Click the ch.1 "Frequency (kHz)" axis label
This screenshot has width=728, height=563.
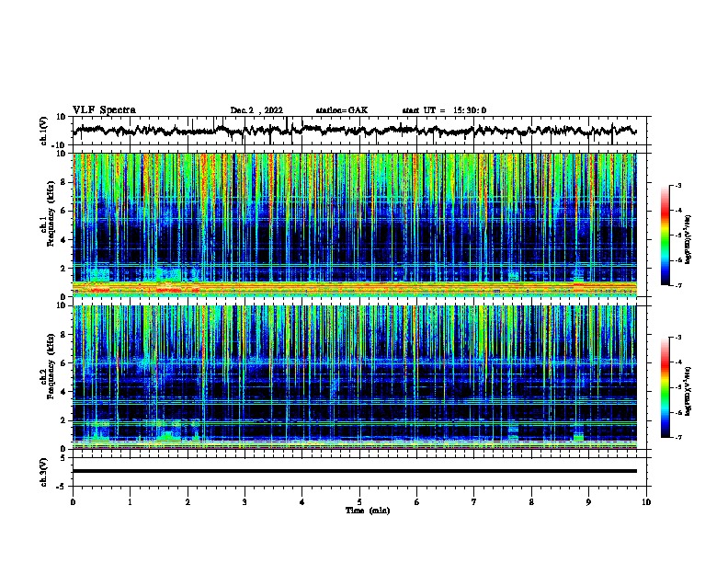coord(51,214)
